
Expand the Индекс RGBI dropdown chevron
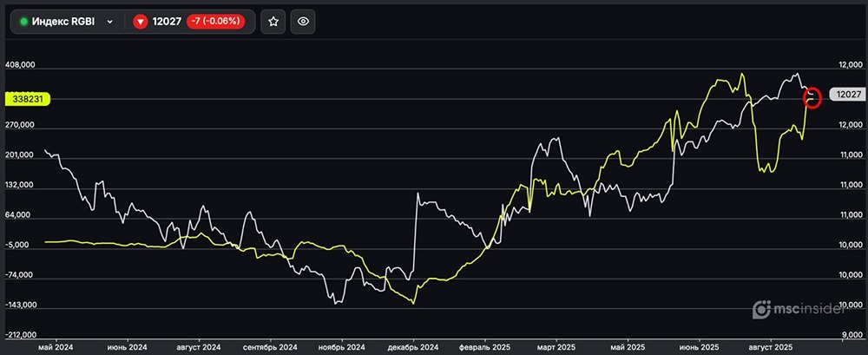pos(109,22)
